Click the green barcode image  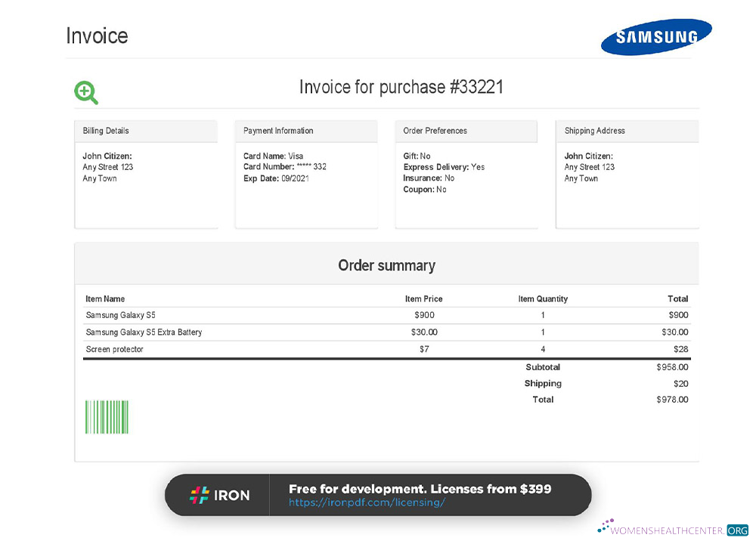pyautogui.click(x=106, y=414)
